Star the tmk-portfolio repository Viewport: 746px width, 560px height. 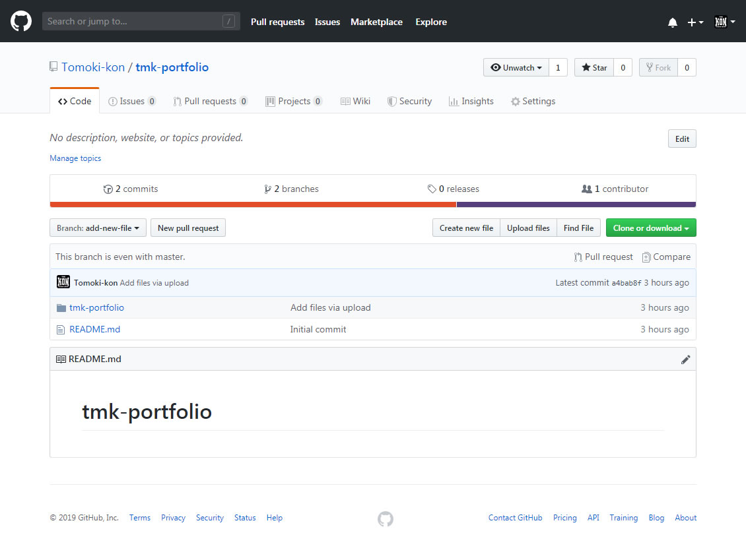[x=593, y=67]
